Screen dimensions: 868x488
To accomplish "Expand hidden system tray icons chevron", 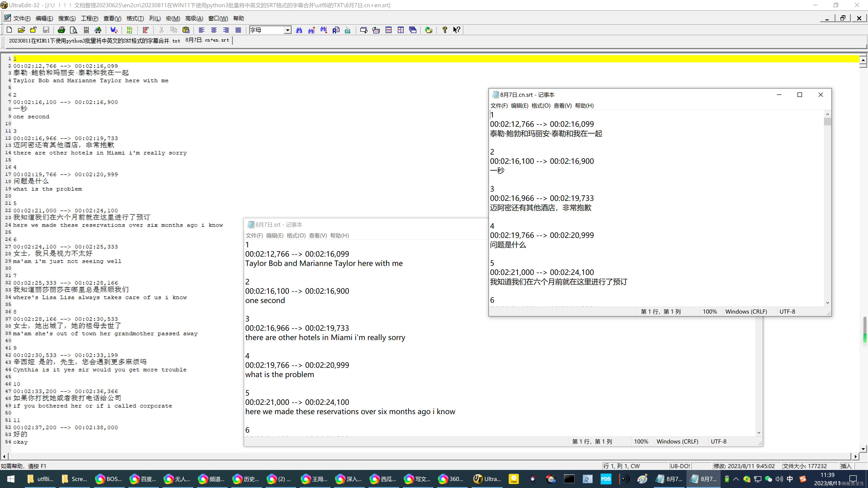I will (x=736, y=479).
